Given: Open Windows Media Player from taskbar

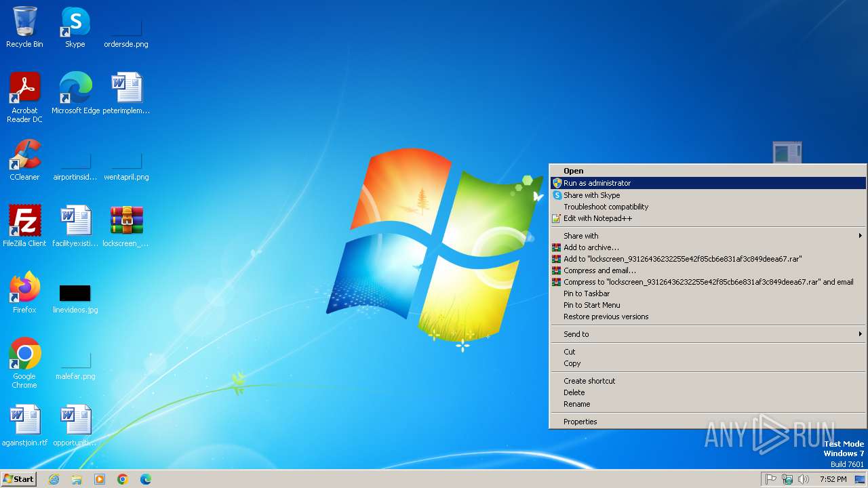Looking at the screenshot, I should pos(100,479).
